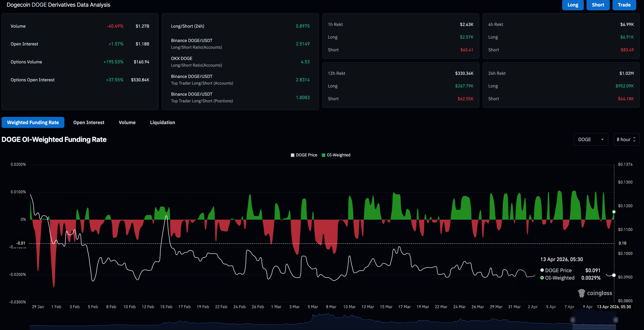Click the right range slider handle
This screenshot has width=644, height=330.
[x=616, y=320]
